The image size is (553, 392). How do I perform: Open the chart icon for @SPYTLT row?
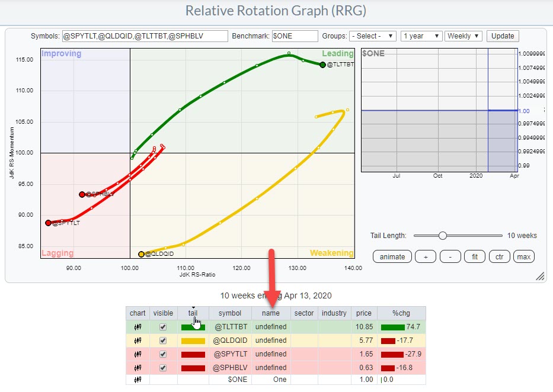tap(138, 354)
